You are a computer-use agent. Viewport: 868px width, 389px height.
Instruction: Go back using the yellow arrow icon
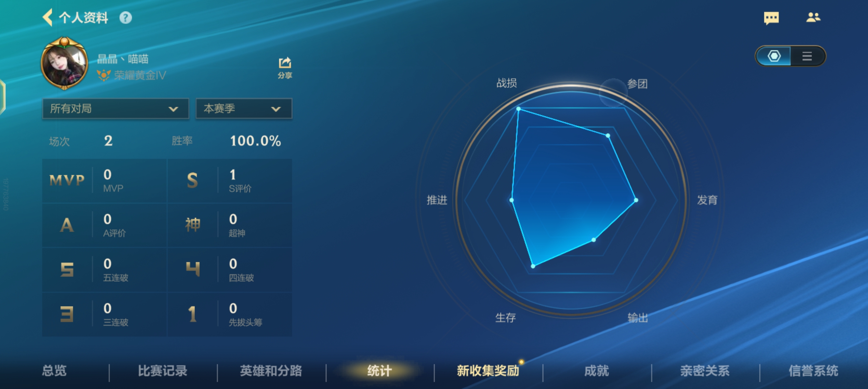coord(48,17)
